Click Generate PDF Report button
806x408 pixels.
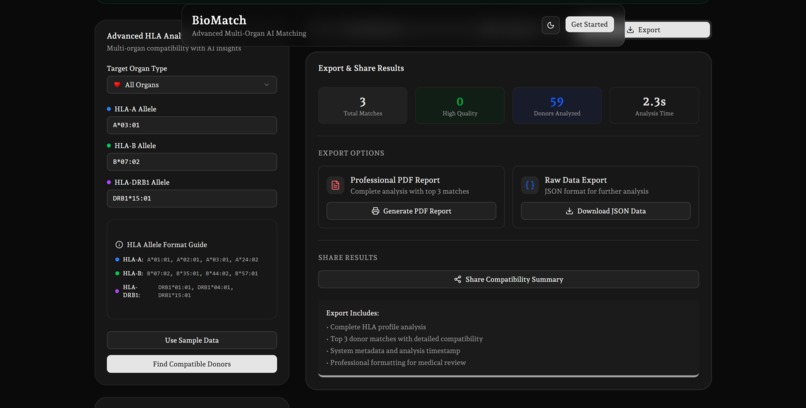411,211
